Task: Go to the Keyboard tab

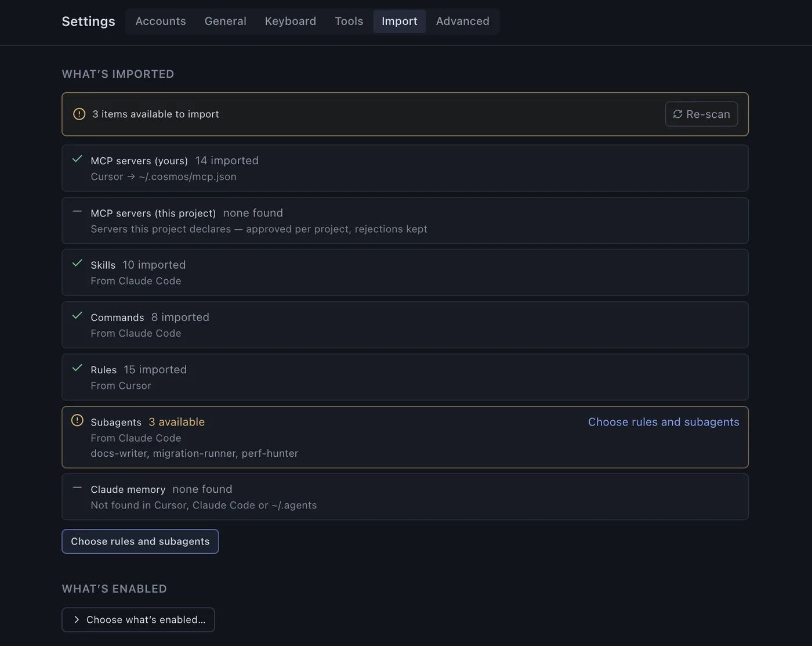Action: pos(291,21)
